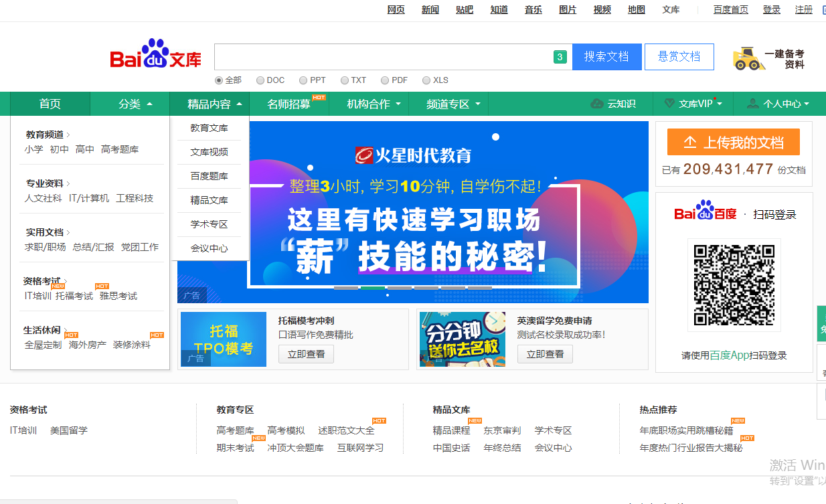
Task: Open the 个人中心 dropdown
Action: (807, 104)
